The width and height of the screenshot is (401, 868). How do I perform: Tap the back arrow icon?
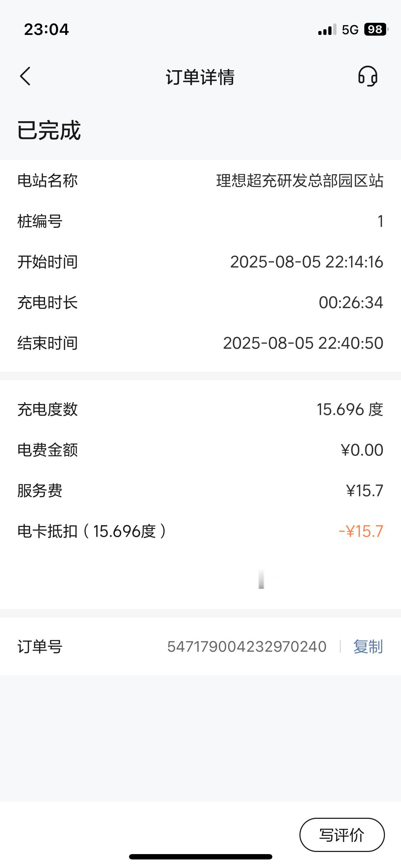[x=25, y=76]
